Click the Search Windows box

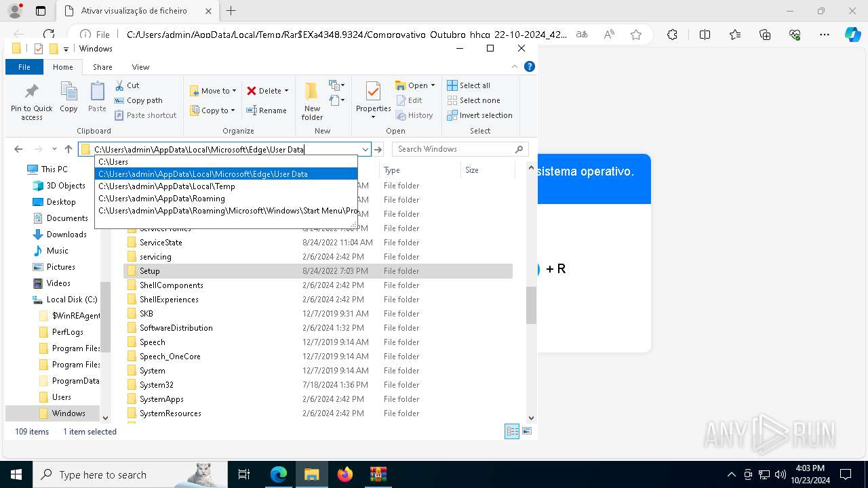point(460,149)
